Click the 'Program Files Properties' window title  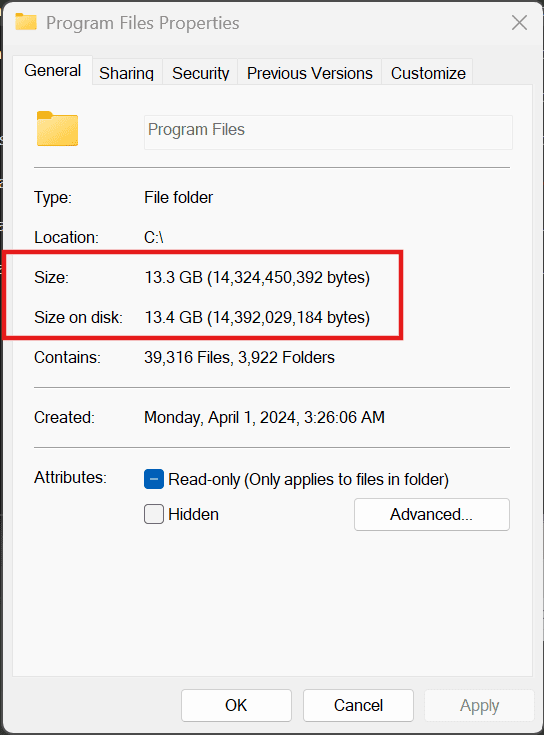click(x=142, y=22)
